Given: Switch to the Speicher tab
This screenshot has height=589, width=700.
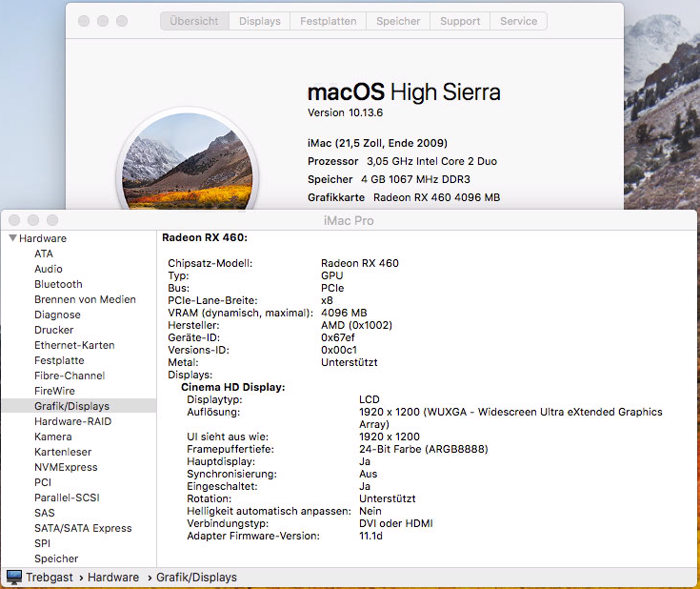Looking at the screenshot, I should click(398, 21).
